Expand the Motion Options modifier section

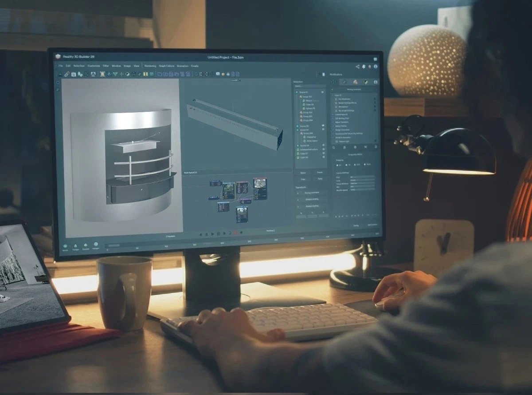(340, 126)
